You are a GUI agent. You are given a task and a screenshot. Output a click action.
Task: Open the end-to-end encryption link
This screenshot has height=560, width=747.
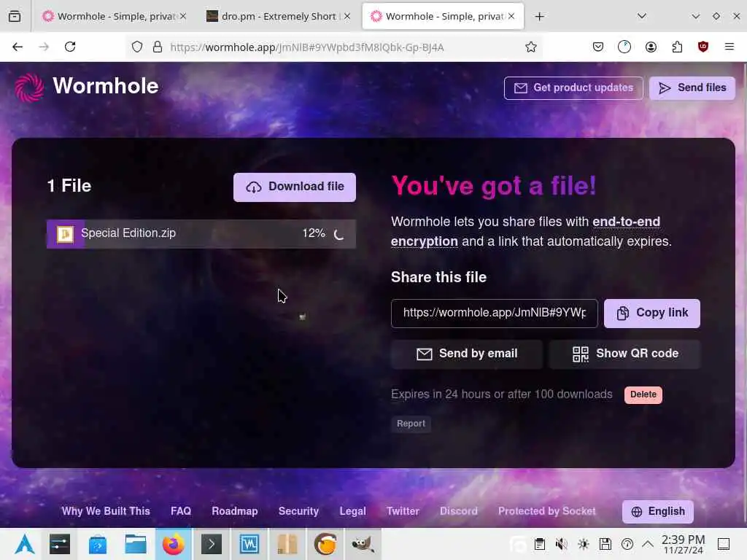point(525,232)
